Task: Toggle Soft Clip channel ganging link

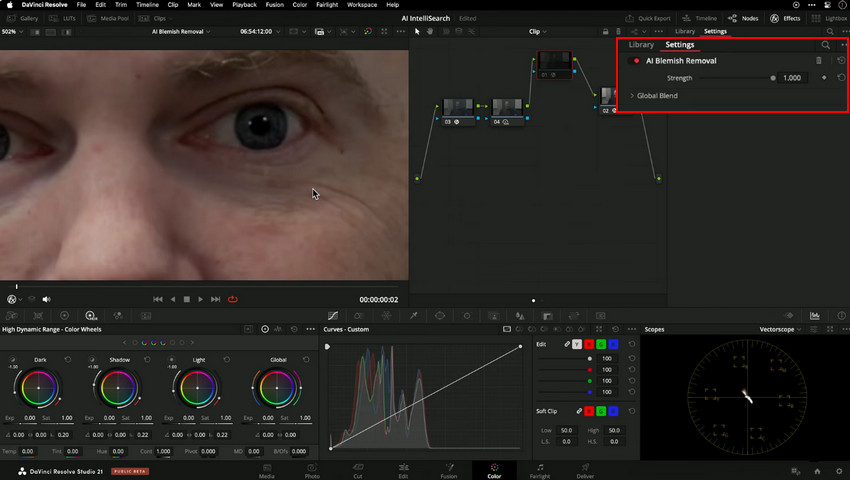Action: (579, 411)
